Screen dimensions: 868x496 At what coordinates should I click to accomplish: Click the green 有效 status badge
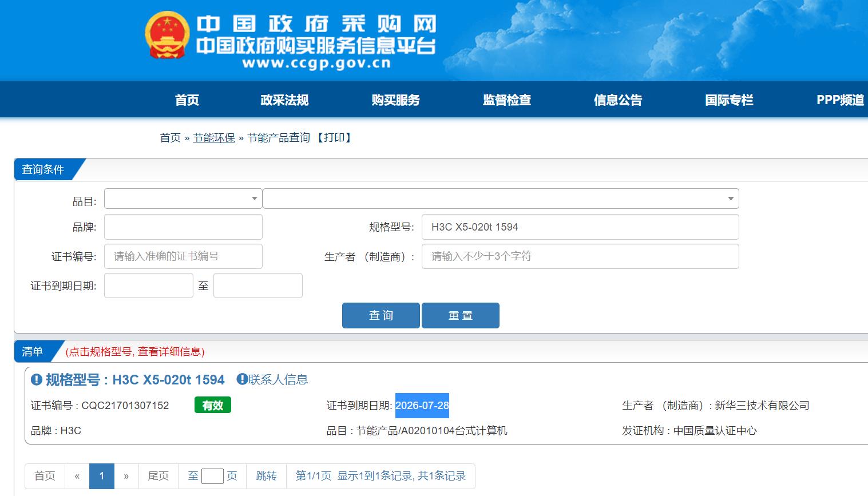[x=213, y=405]
